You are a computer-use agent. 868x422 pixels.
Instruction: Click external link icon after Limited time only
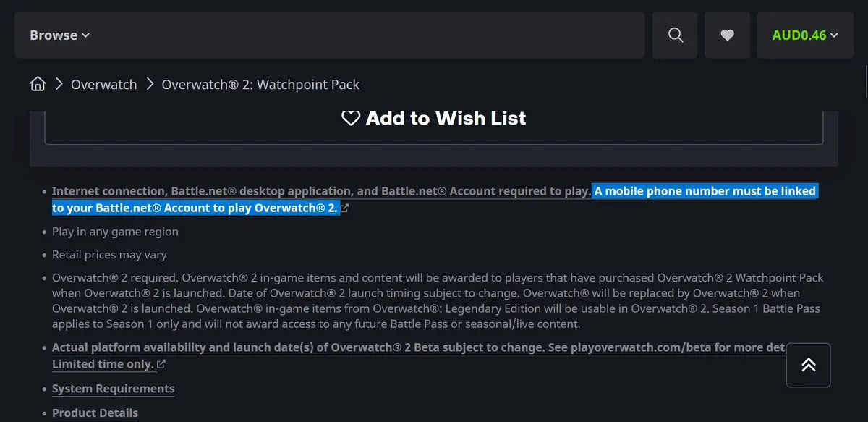click(x=161, y=364)
